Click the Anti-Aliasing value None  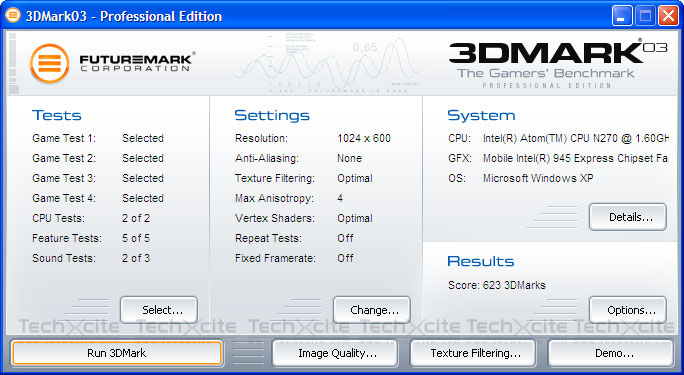tap(349, 158)
